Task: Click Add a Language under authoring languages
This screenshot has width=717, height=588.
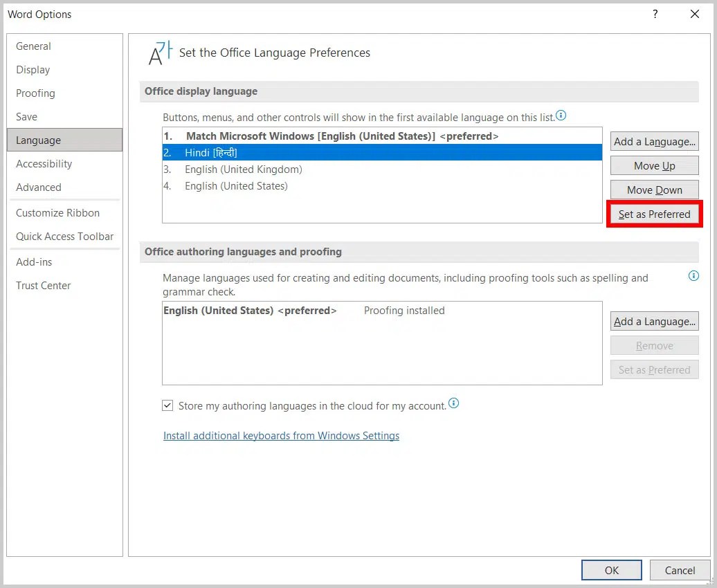Action: (654, 321)
